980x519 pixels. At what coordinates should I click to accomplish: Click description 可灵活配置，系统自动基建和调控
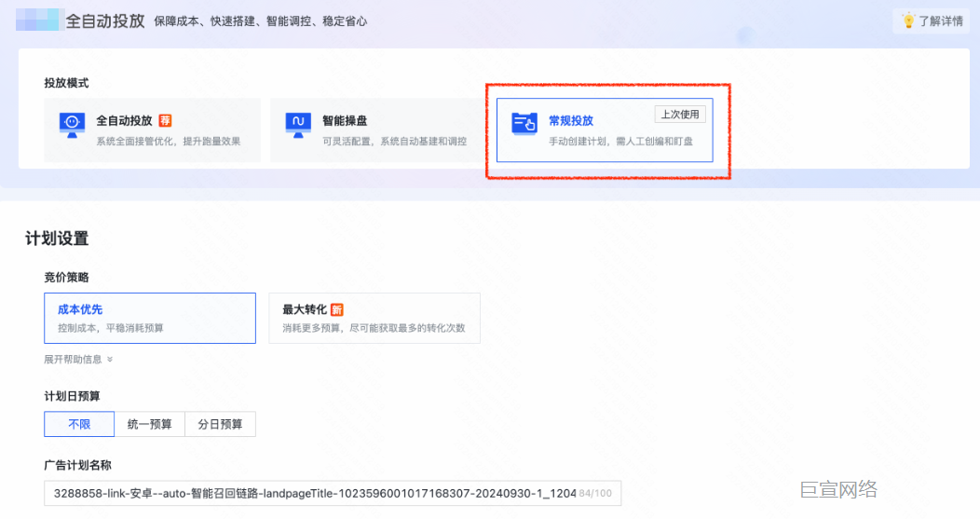pos(394,142)
